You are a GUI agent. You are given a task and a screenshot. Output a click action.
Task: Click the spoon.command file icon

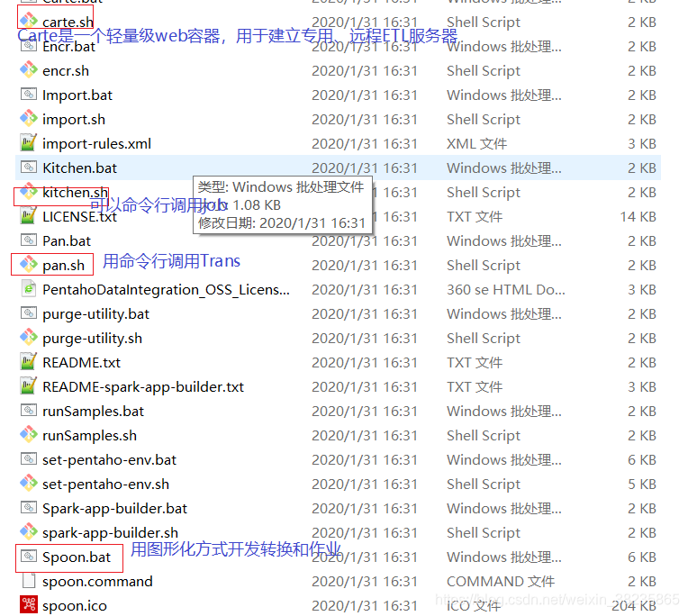[x=29, y=580]
